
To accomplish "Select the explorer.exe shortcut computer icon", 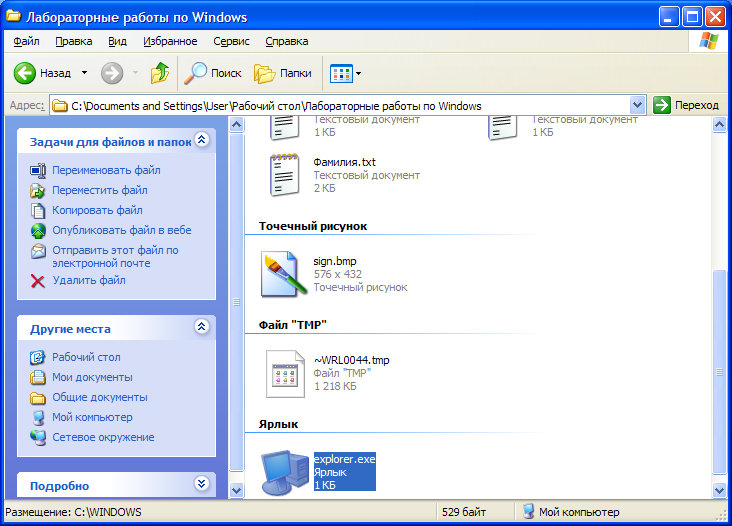I will pos(285,472).
